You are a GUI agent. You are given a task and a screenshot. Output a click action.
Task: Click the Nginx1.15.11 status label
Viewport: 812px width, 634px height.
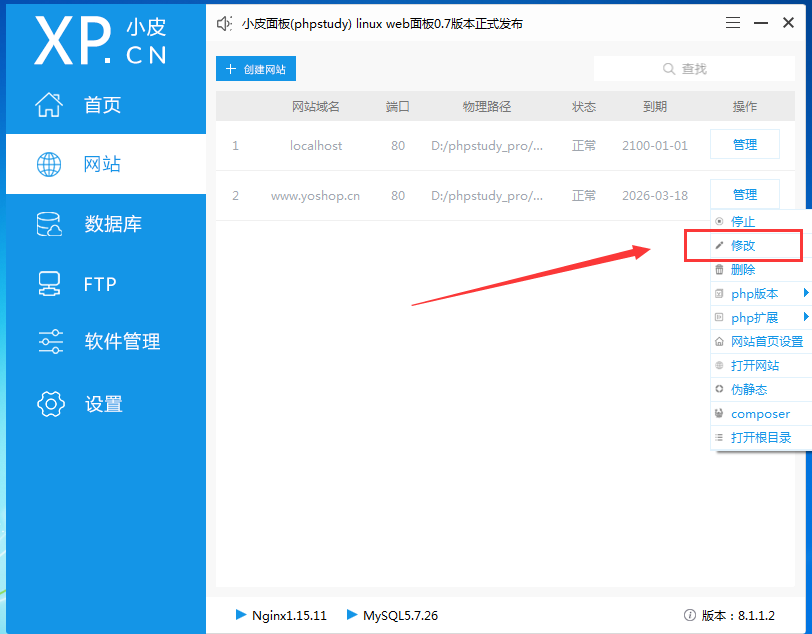289,615
